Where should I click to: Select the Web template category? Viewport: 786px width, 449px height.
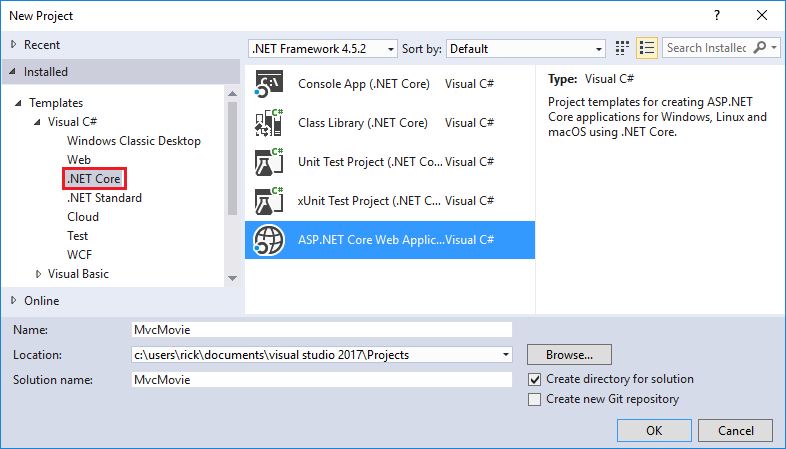pos(79,160)
